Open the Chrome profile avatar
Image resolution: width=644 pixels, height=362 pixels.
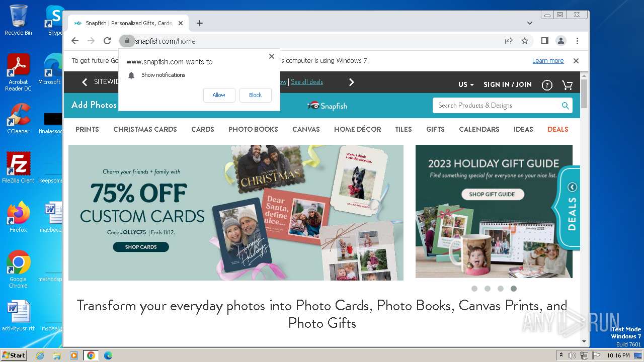point(561,41)
